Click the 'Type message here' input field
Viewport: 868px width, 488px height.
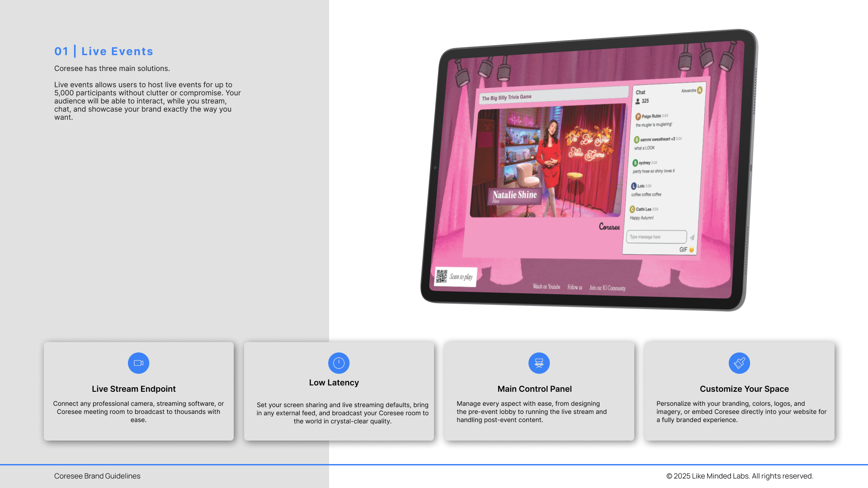[x=656, y=237]
